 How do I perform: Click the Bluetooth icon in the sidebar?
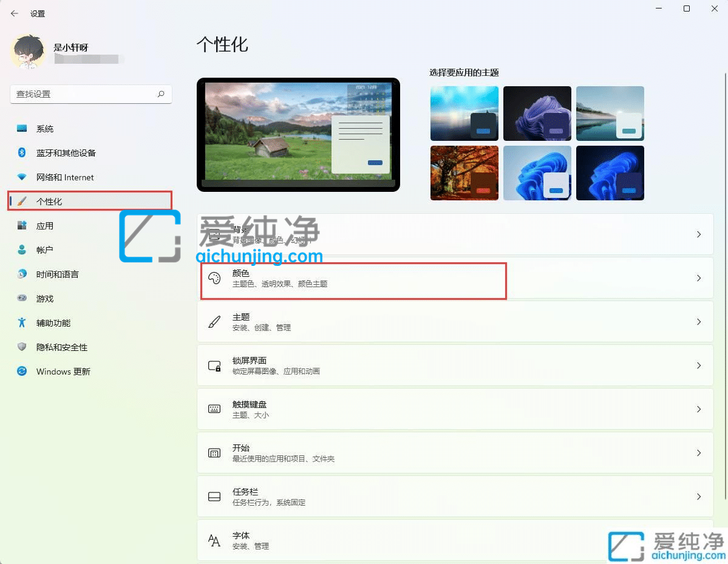(21, 153)
